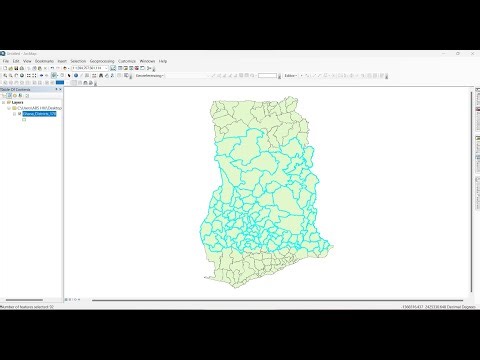Click the Fixed Zoom Out icon
480x360 pixels.
[34, 76]
